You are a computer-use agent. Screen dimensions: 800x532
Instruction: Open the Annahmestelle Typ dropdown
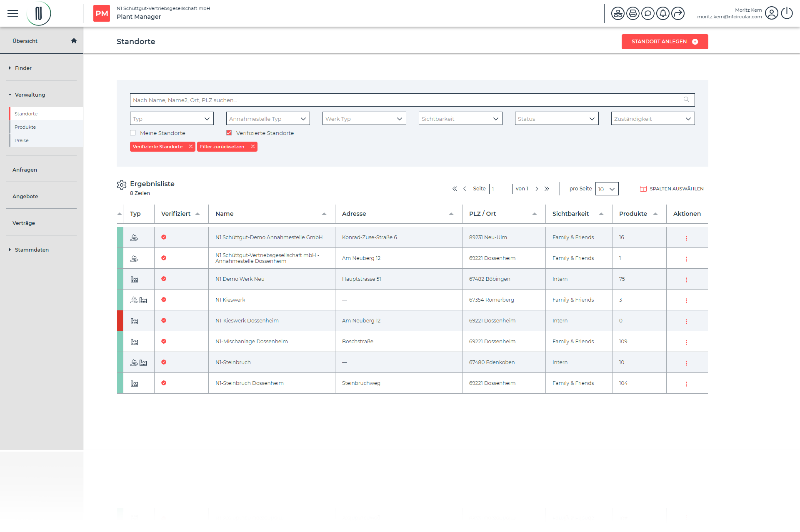pos(268,119)
